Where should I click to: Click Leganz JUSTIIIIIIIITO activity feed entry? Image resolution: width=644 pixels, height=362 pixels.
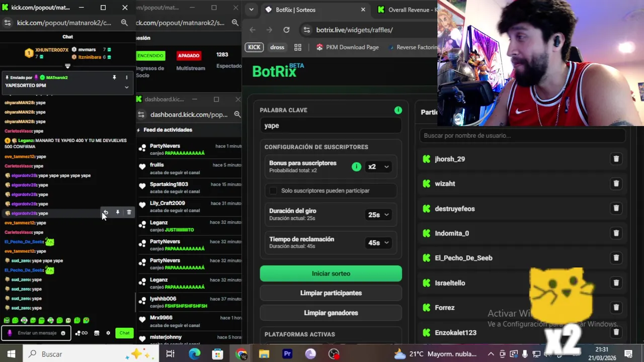pyautogui.click(x=190, y=226)
